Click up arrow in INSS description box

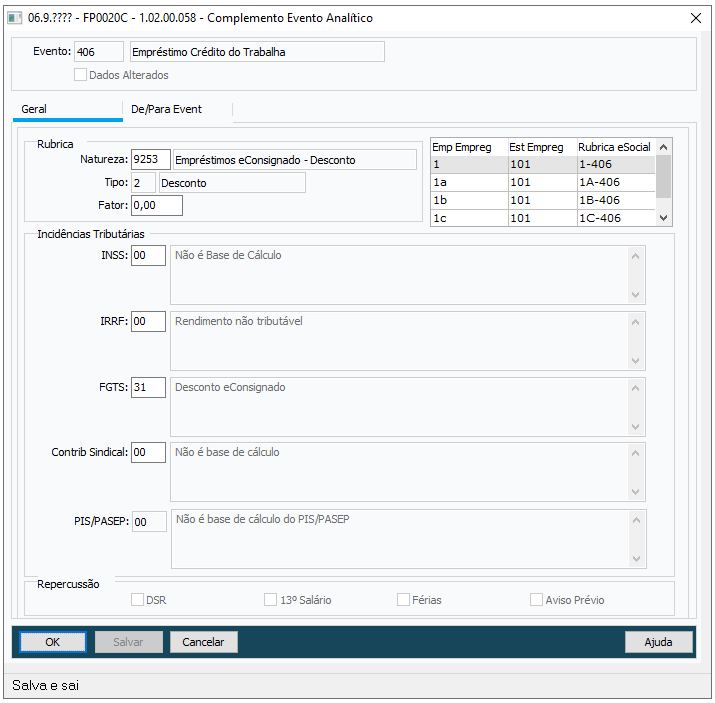click(x=636, y=256)
